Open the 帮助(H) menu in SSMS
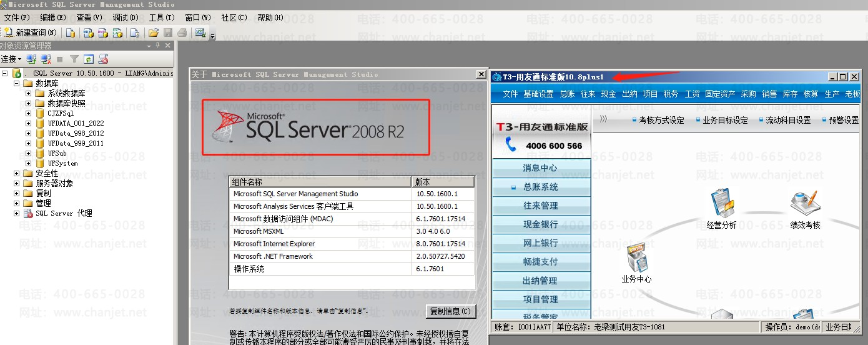The image size is (868, 345). (270, 17)
